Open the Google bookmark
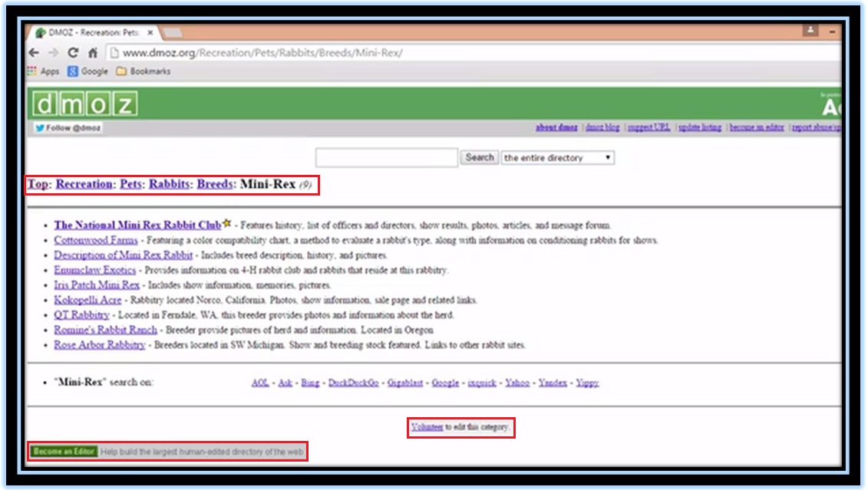The width and height of the screenshot is (868, 490). click(x=87, y=71)
